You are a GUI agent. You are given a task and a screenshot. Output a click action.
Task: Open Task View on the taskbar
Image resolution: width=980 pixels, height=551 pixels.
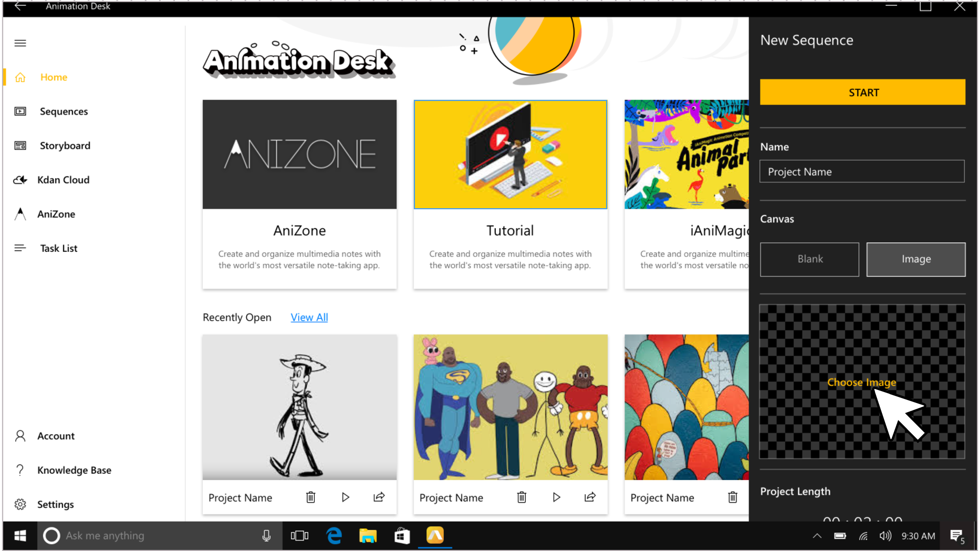(x=299, y=536)
